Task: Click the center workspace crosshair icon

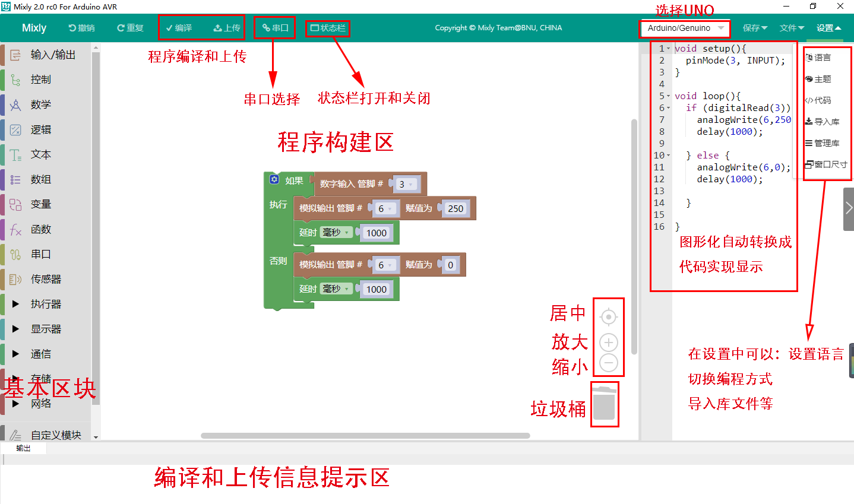Action: pos(609,317)
